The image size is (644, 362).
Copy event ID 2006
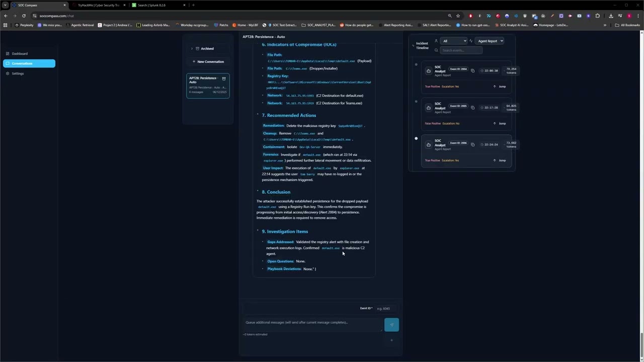pos(472,144)
